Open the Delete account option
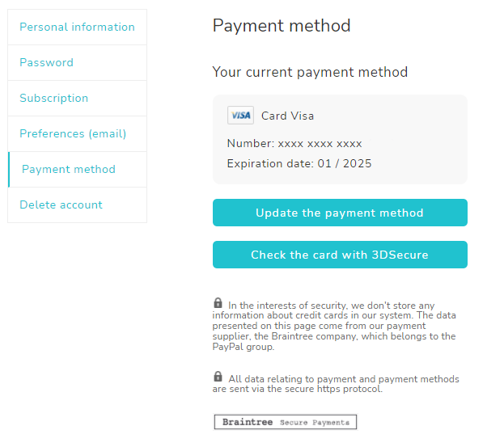This screenshot has height=447, width=504. point(77,205)
